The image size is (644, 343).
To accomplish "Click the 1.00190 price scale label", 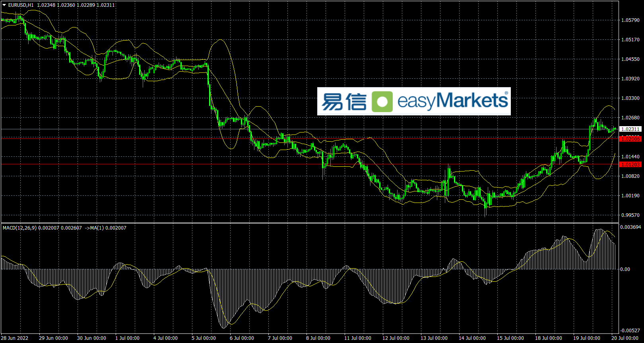I will tap(630, 196).
